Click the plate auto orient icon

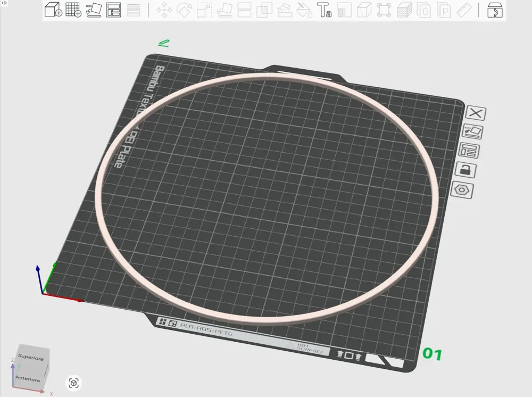(x=473, y=131)
